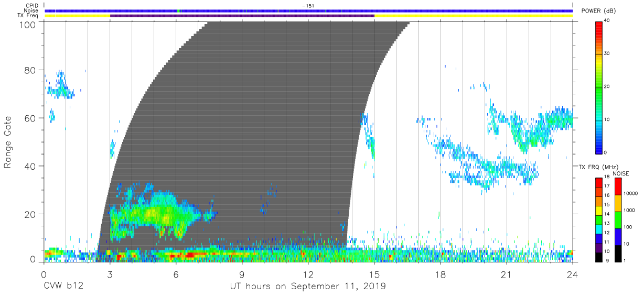The image size is (644, 297).
Task: Click the '15' UT hour tick label
Action: 374,274
